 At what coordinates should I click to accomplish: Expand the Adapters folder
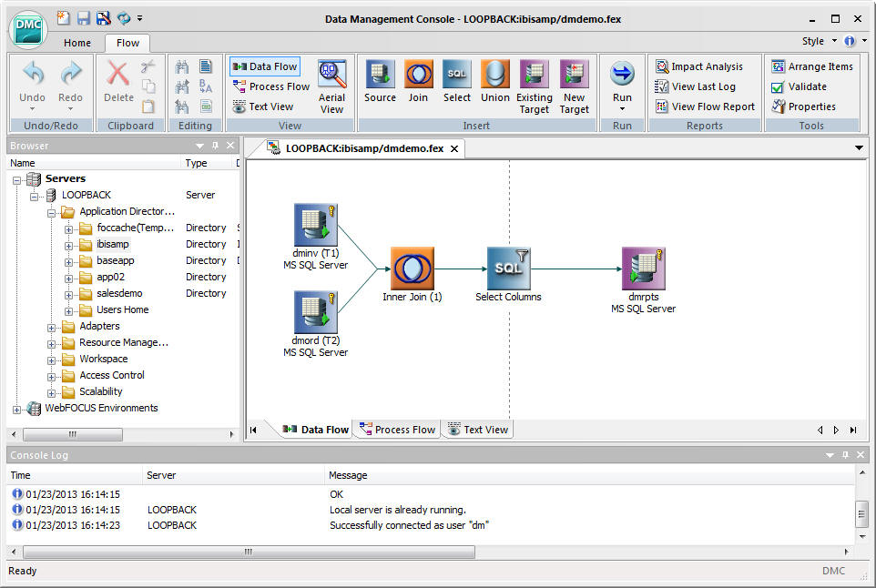[x=51, y=328]
